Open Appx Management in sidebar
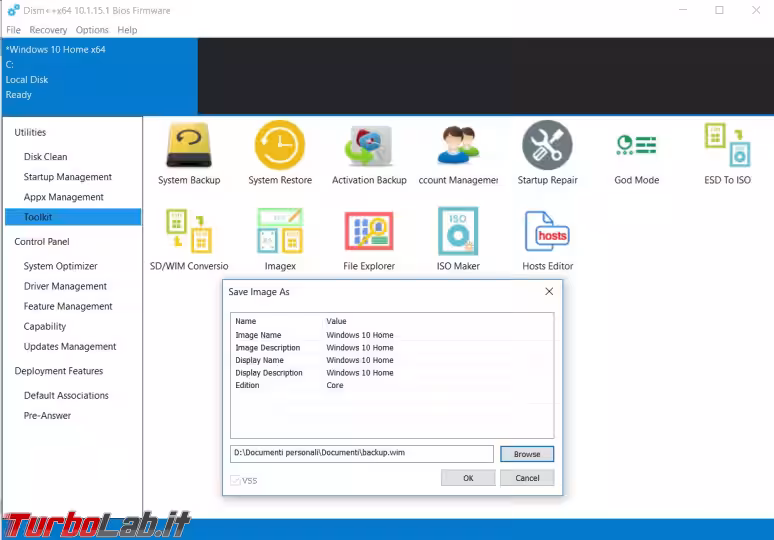 coord(64,197)
